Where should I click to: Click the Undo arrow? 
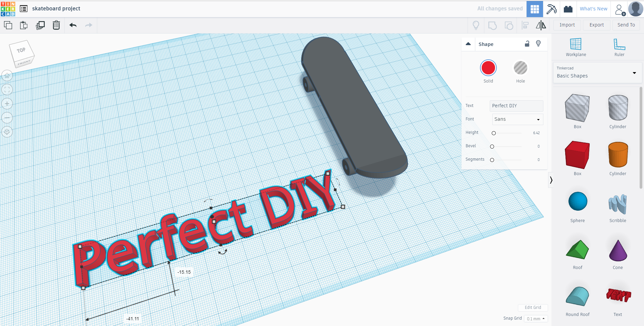pos(73,25)
